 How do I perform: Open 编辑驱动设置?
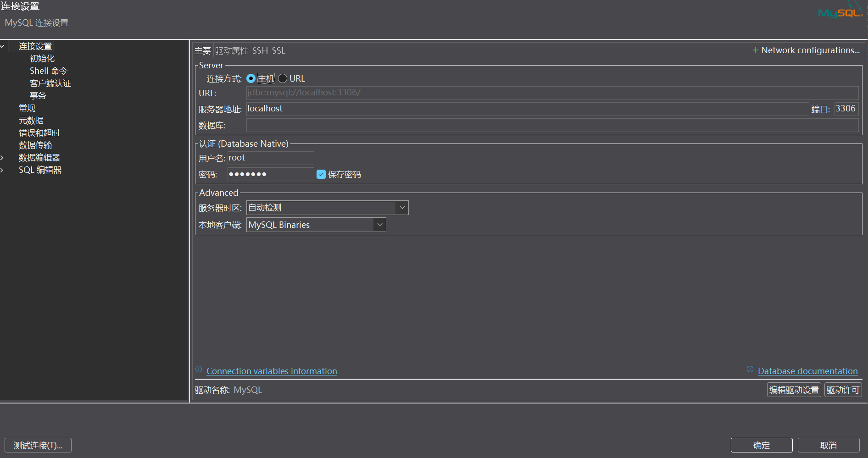(x=794, y=390)
